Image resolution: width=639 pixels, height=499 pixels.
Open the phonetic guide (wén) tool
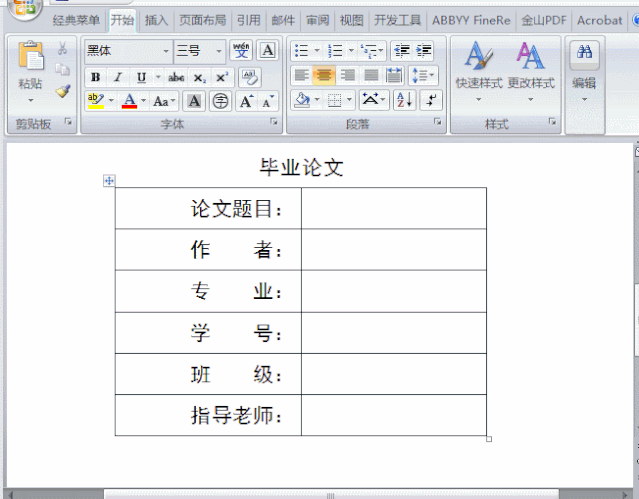[x=241, y=50]
